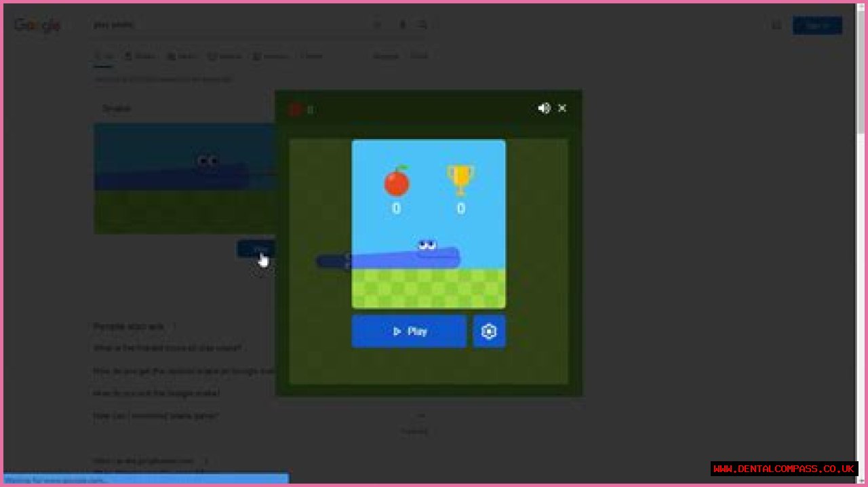868x487 pixels.
Task: Start voice search with microphone icon
Action: point(402,25)
